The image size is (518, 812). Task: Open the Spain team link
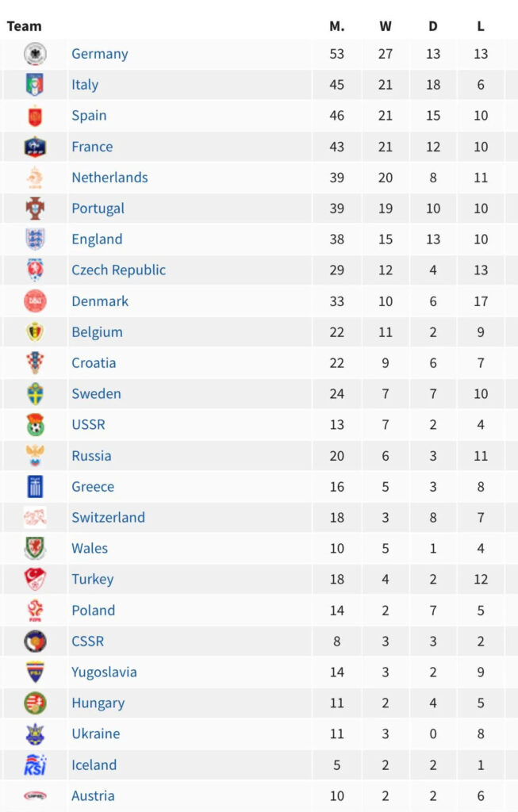click(89, 116)
